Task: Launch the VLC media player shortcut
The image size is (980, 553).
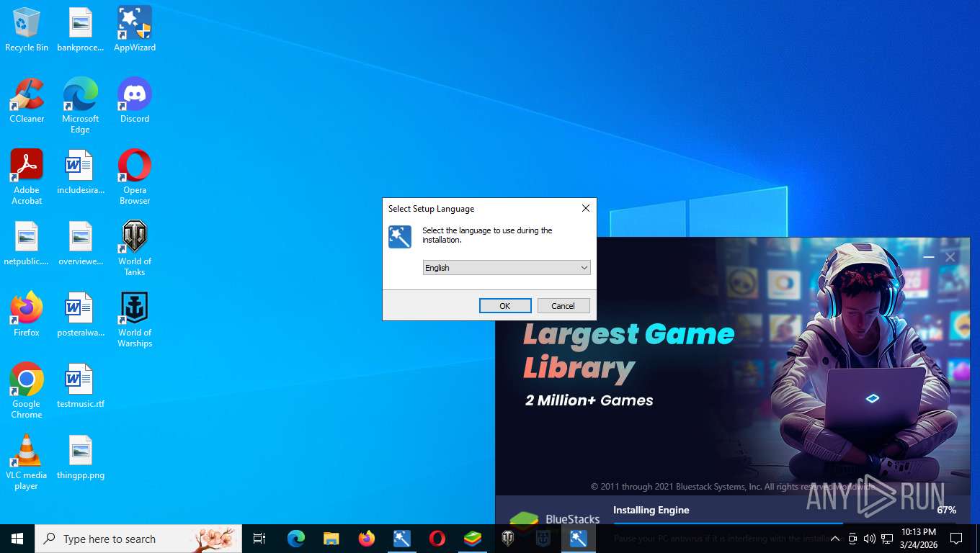Action: point(27,462)
